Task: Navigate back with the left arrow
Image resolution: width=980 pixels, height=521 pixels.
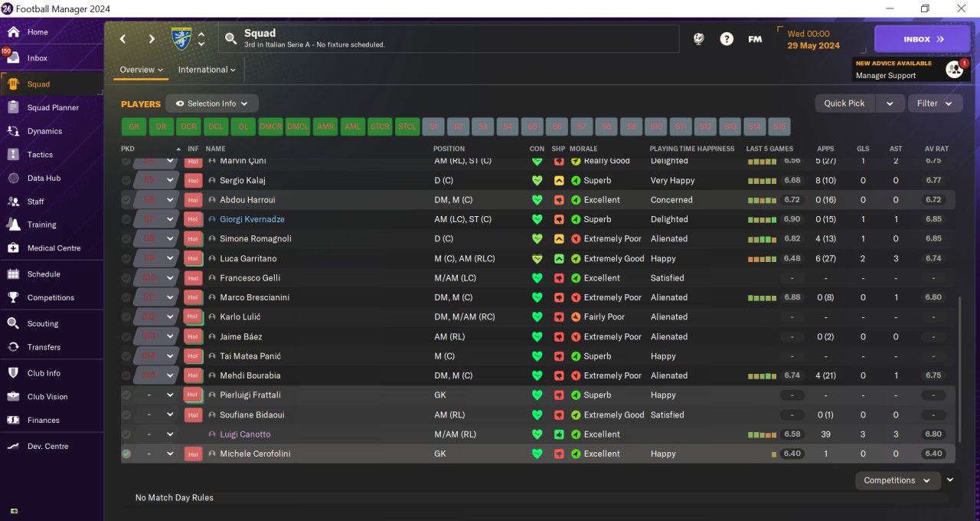Action: [x=122, y=39]
